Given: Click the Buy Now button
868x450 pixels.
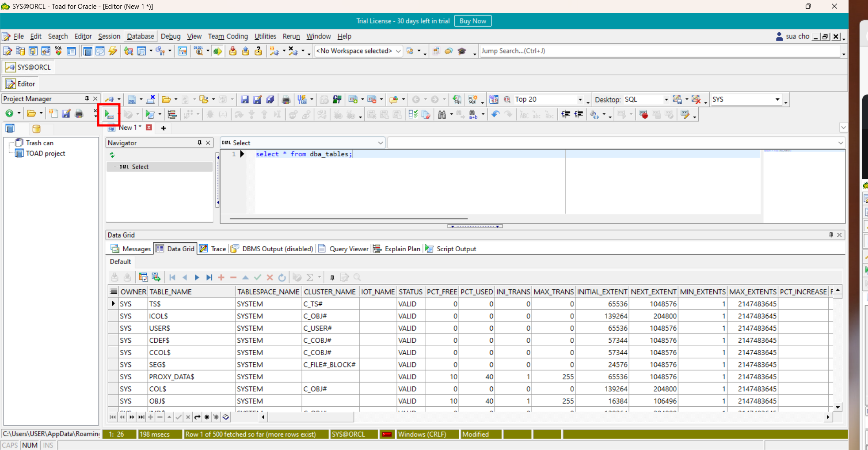Looking at the screenshot, I should [472, 21].
